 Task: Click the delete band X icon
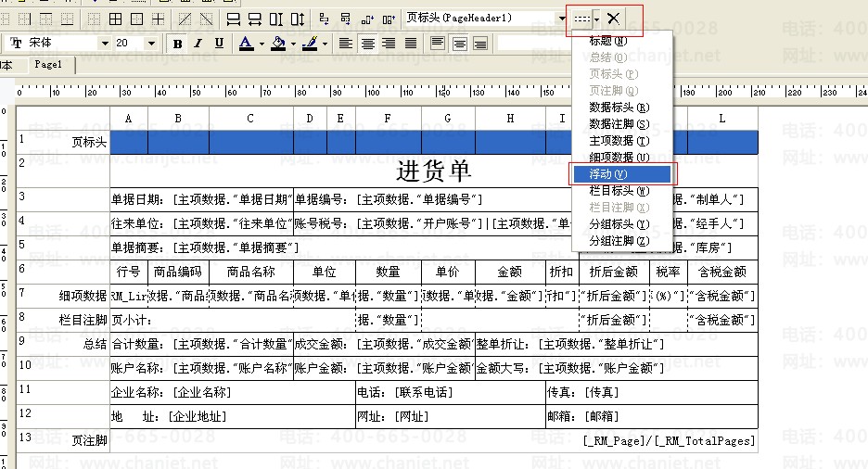point(613,18)
